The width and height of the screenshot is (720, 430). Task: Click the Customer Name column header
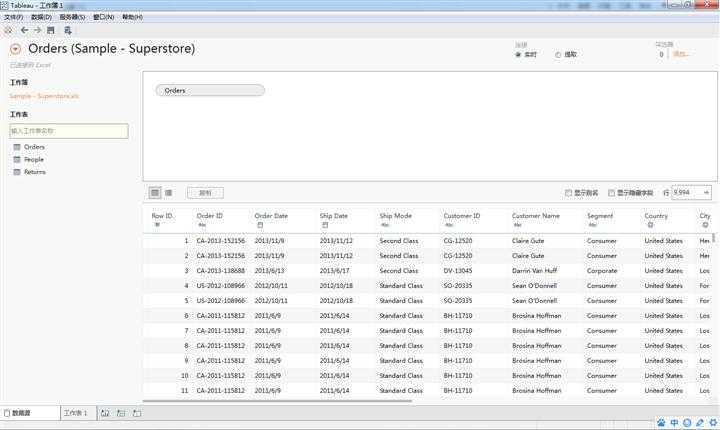pos(536,215)
